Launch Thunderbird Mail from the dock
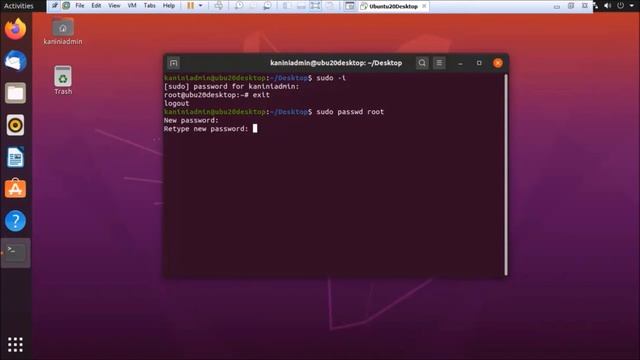Viewport: 640px width, 360px height. coord(16,61)
